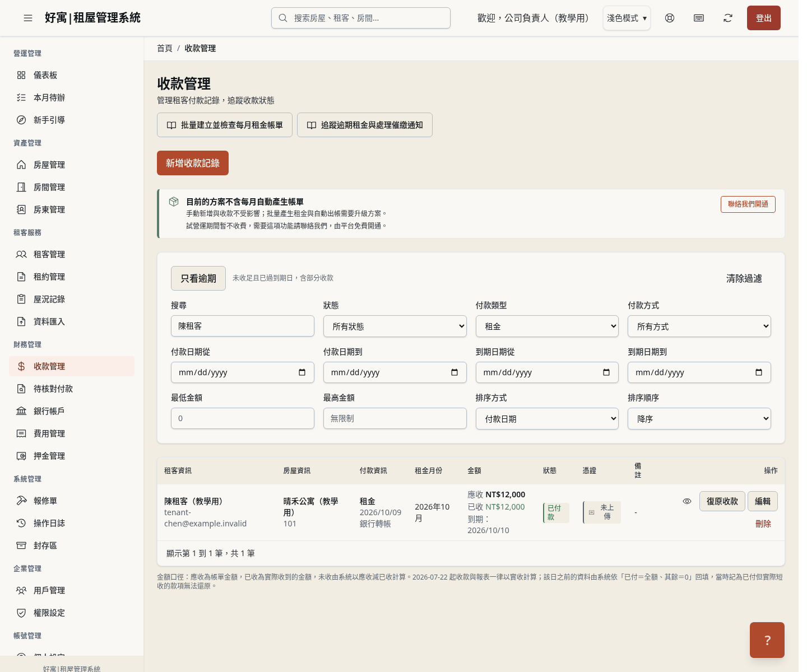Click the 最高金額 input field
The height and width of the screenshot is (672, 807).
395,418
